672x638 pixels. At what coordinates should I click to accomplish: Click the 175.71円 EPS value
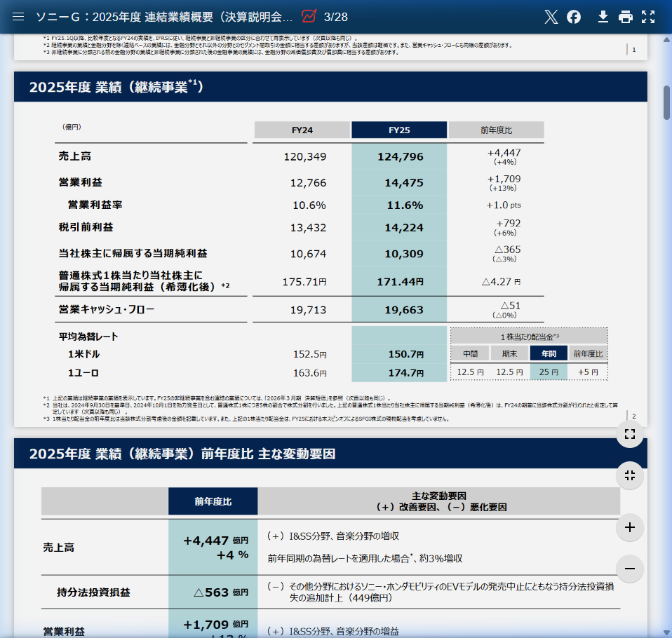coord(304,282)
